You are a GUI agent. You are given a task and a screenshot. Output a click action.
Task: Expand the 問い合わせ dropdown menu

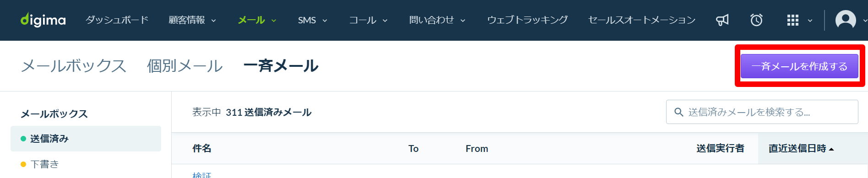[x=437, y=20]
